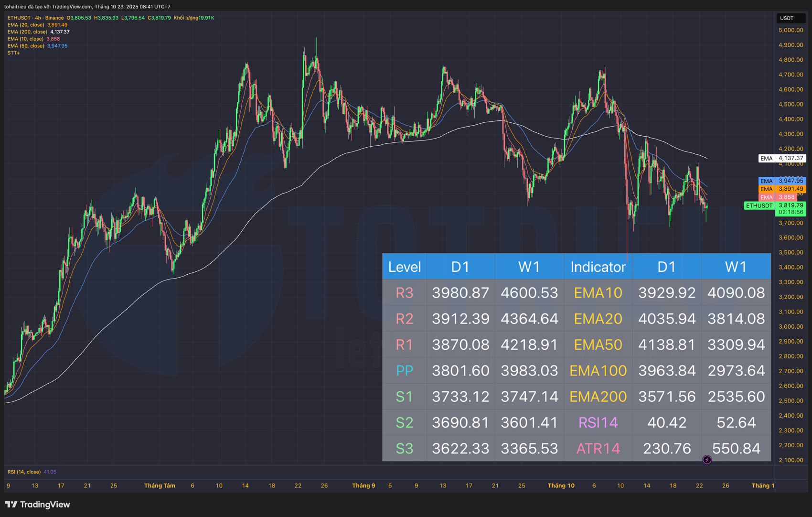The width and height of the screenshot is (812, 517).
Task: Click the Level column header in table
Action: click(x=404, y=267)
